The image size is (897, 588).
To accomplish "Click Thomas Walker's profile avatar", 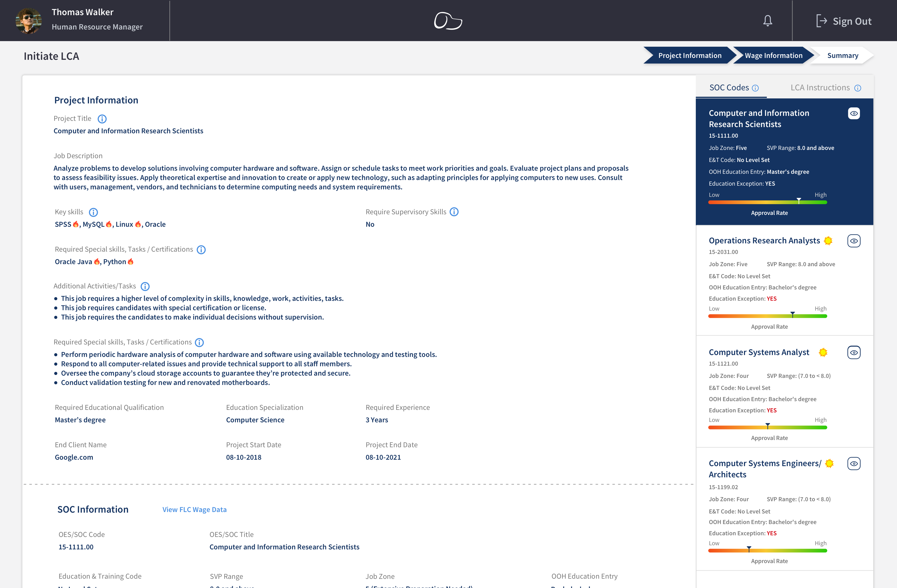I will pyautogui.click(x=29, y=21).
